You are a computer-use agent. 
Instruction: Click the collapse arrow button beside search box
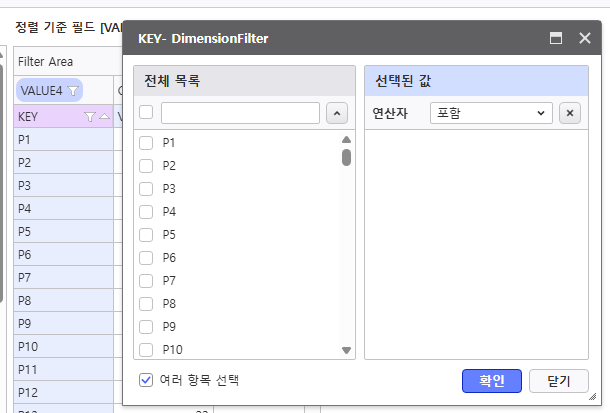click(x=336, y=113)
